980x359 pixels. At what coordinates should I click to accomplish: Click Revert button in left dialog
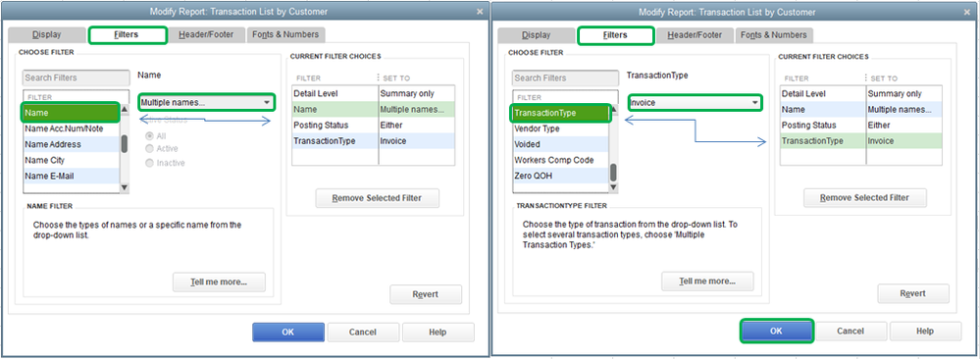point(426,294)
